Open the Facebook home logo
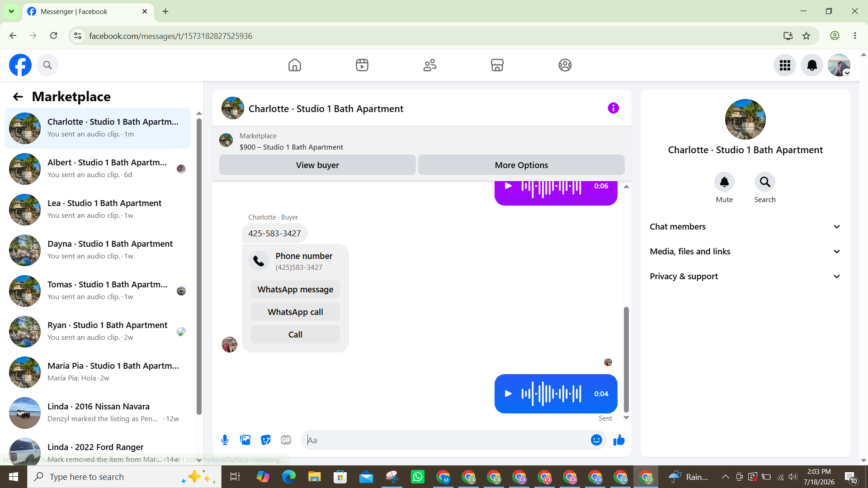The height and width of the screenshot is (488, 868). (20, 65)
